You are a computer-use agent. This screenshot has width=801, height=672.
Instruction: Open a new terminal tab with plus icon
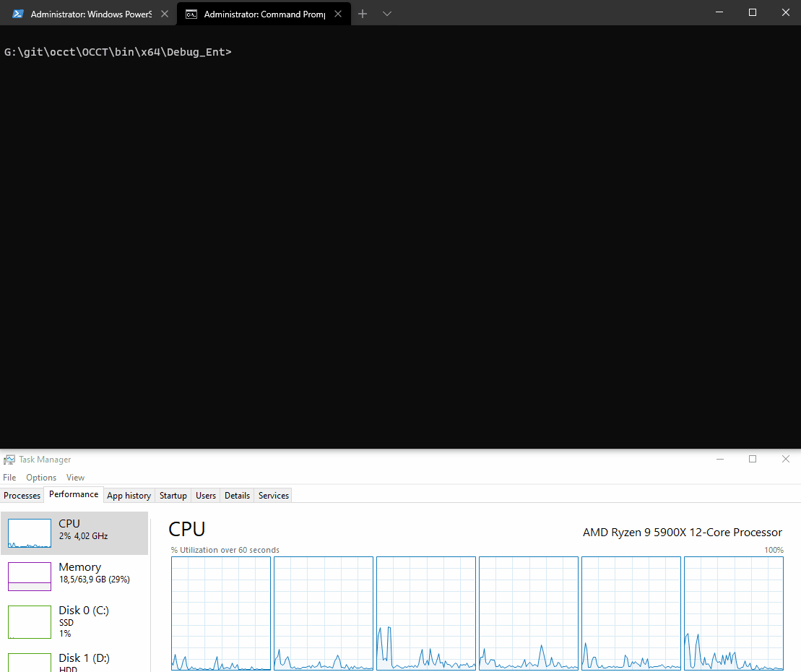click(363, 14)
